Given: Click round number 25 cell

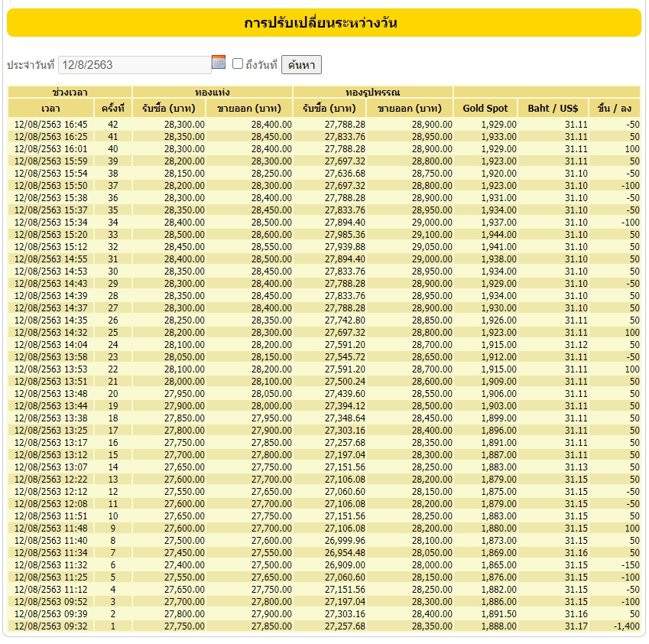Looking at the screenshot, I should click(x=113, y=333).
